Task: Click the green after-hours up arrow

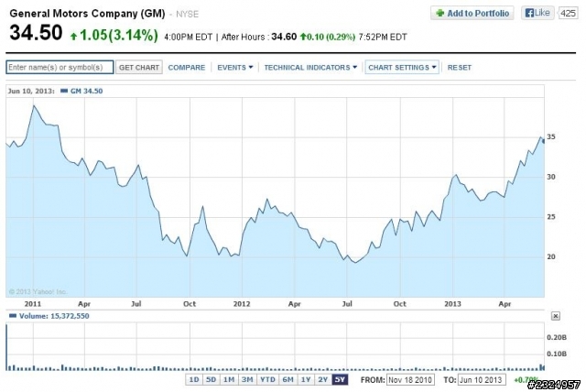Action: (303, 37)
